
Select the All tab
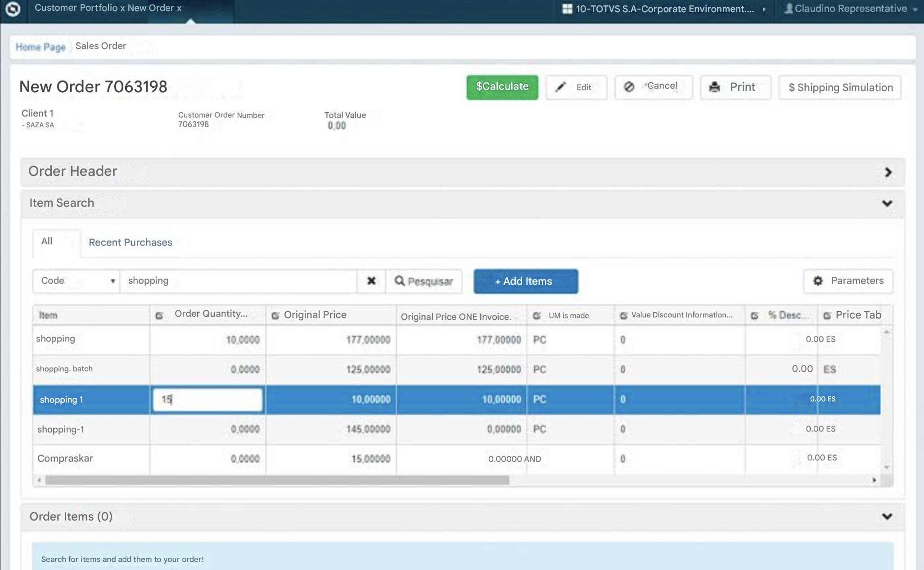[x=47, y=241]
